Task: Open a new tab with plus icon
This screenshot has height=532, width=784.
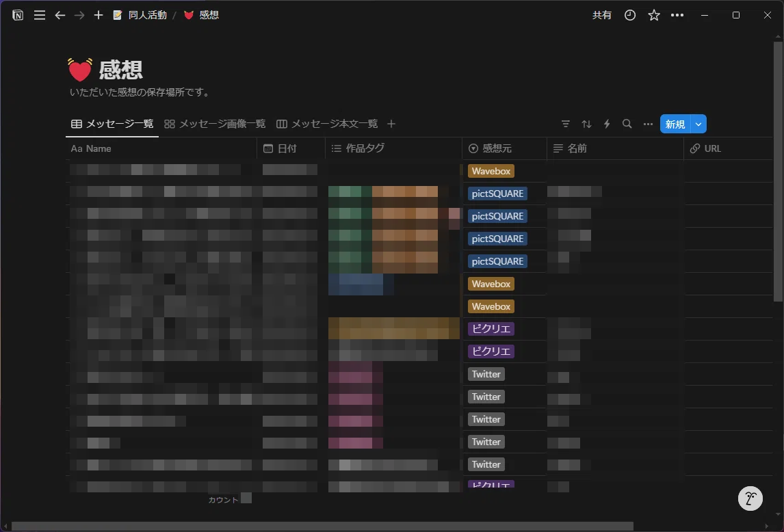Action: click(x=99, y=15)
